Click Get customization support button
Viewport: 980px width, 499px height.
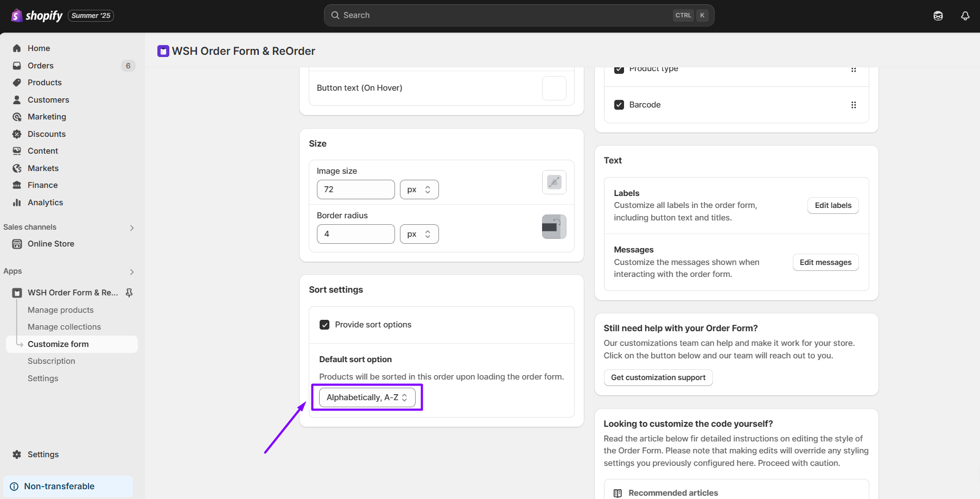coord(658,377)
